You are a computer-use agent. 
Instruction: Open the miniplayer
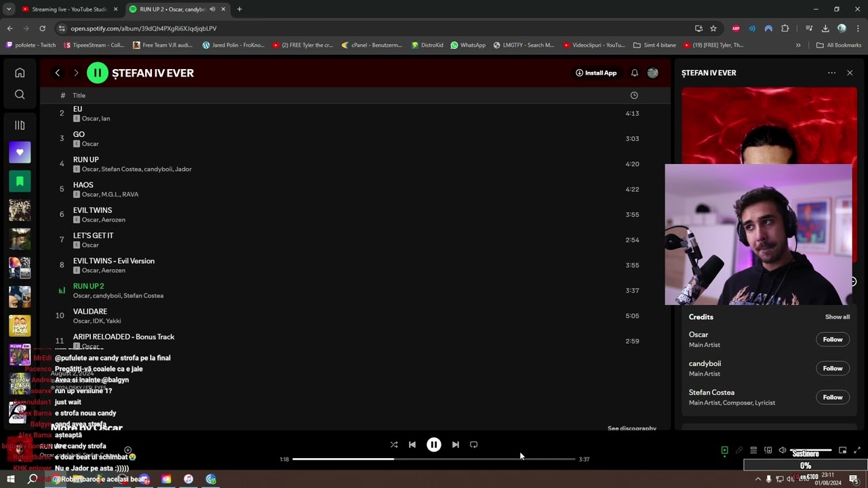coord(843,450)
